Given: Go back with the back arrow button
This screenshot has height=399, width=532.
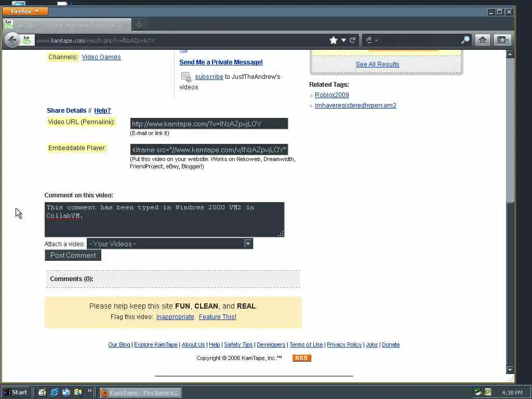Looking at the screenshot, I should pos(12,41).
